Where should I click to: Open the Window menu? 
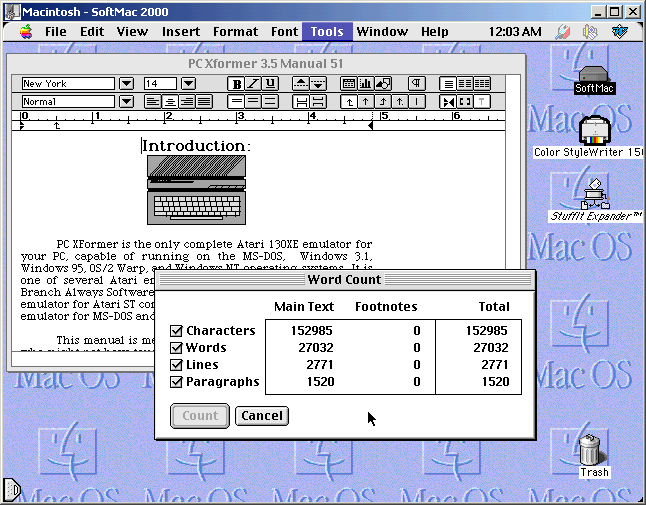pyautogui.click(x=382, y=32)
